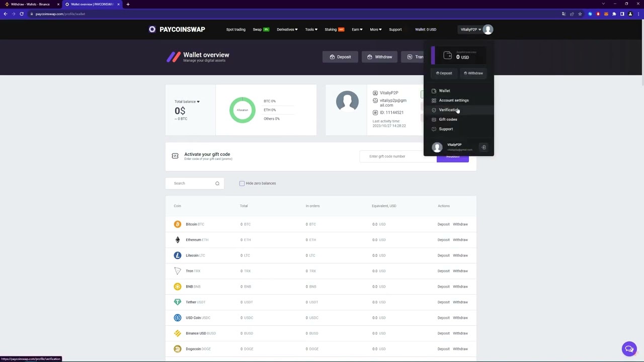Screen dimensions: 644x362
Task: Click the log out icon in account menu
Action: point(484,147)
